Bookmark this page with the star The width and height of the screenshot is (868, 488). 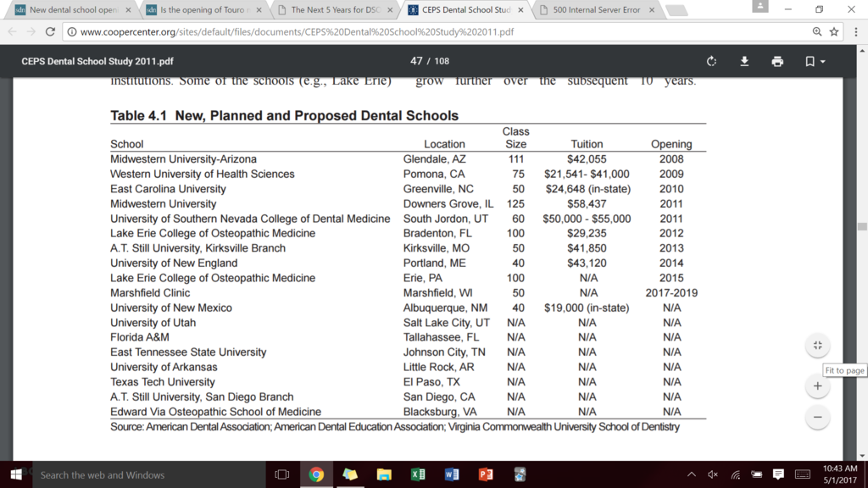tap(834, 31)
